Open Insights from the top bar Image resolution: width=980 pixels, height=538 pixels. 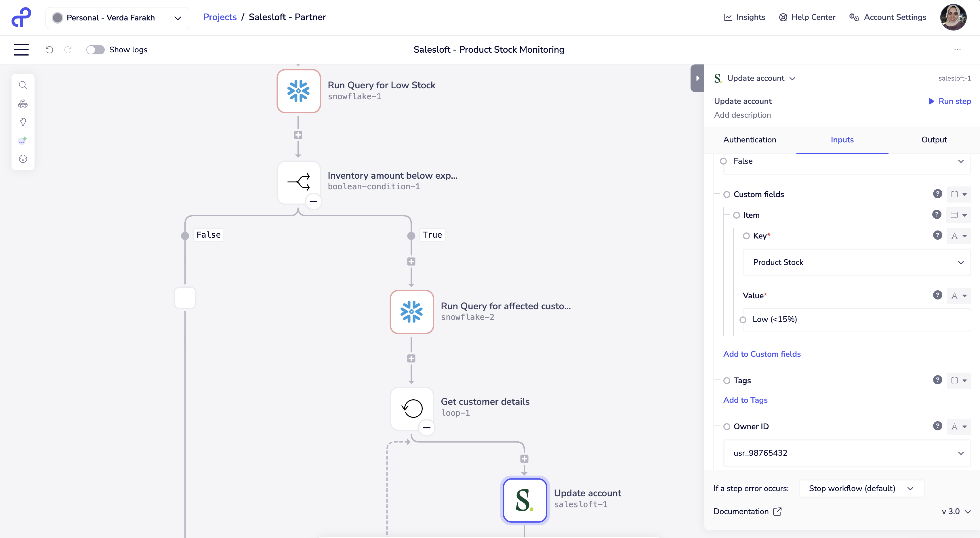pos(744,17)
